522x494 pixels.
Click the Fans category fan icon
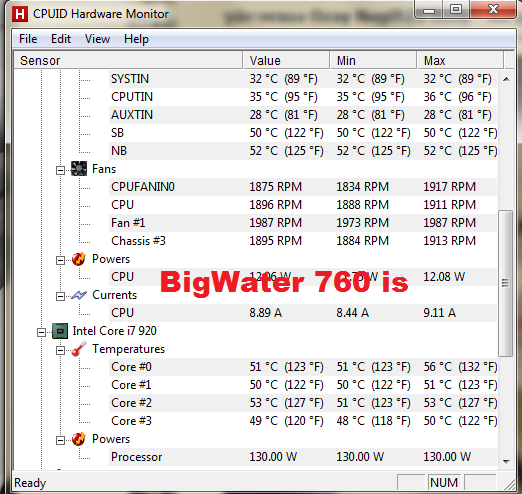pyautogui.click(x=79, y=169)
